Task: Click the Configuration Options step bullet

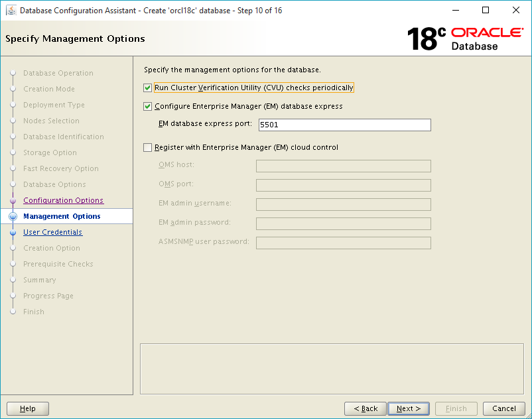Action: point(13,201)
